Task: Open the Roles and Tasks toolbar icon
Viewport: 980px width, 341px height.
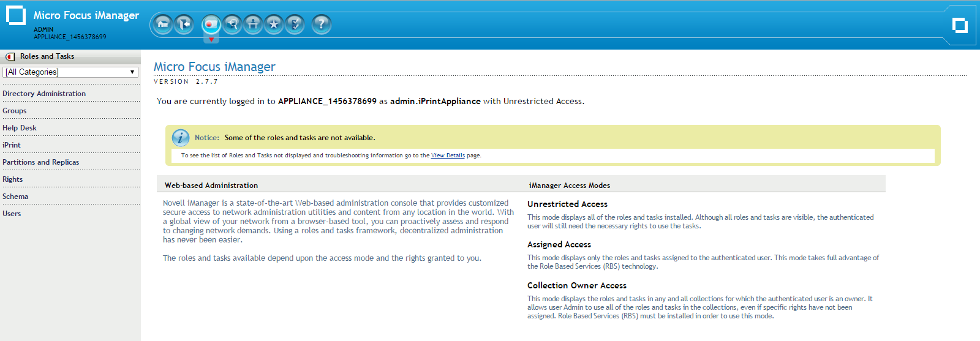Action: click(211, 24)
